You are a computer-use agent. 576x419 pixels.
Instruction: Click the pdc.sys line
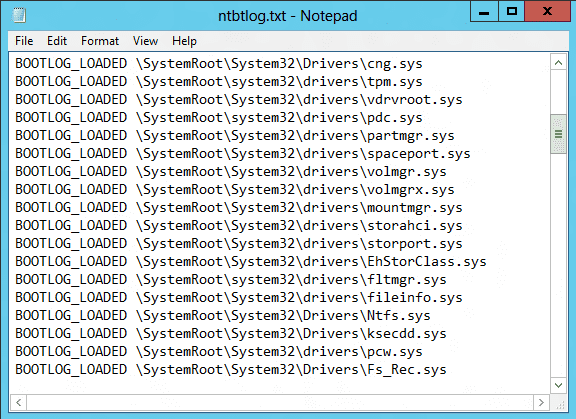pos(219,118)
